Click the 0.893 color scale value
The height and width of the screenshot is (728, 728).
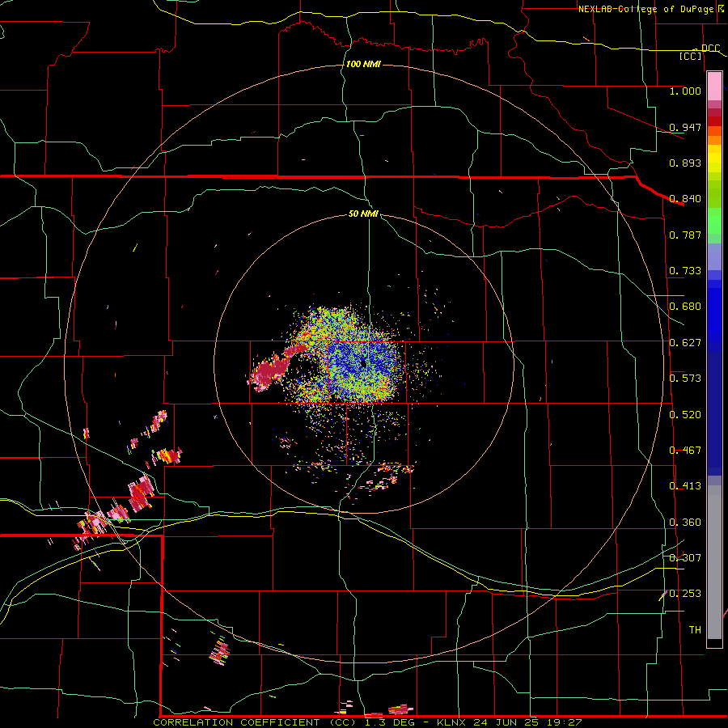point(685,163)
